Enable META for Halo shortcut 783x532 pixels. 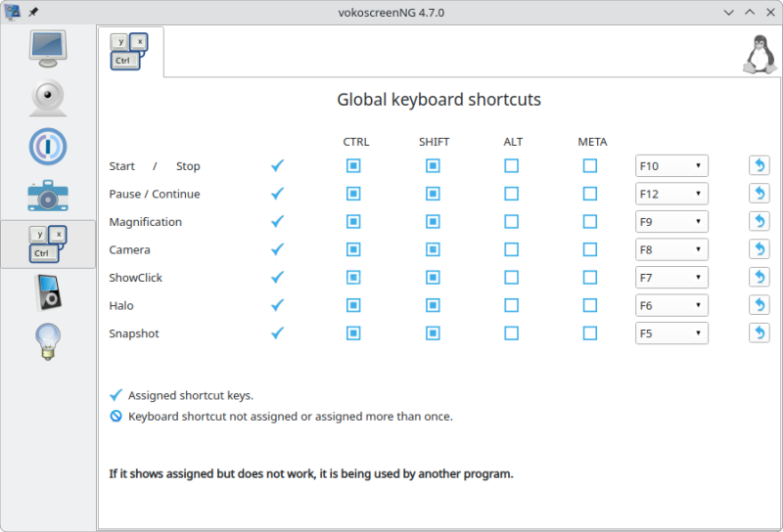(x=590, y=305)
